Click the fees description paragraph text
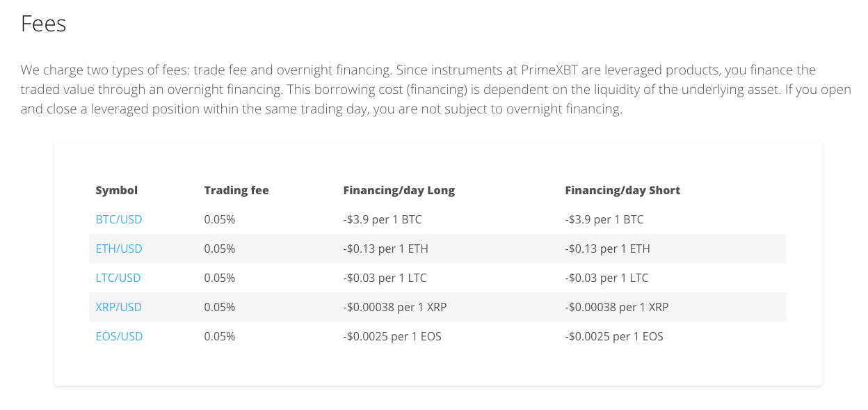Viewport: 868px width, 410px height. click(436, 90)
